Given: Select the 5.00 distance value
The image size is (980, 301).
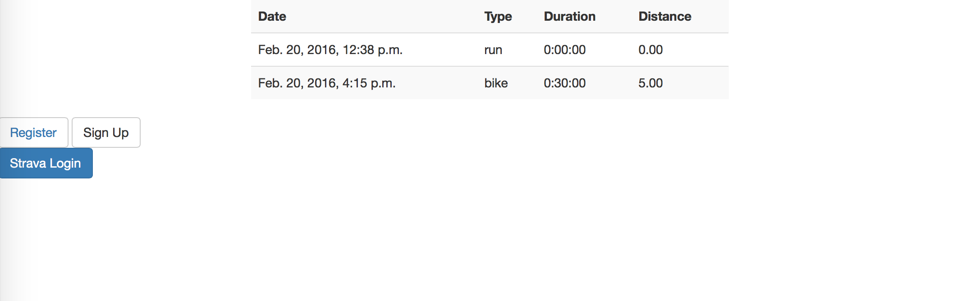Looking at the screenshot, I should [650, 83].
